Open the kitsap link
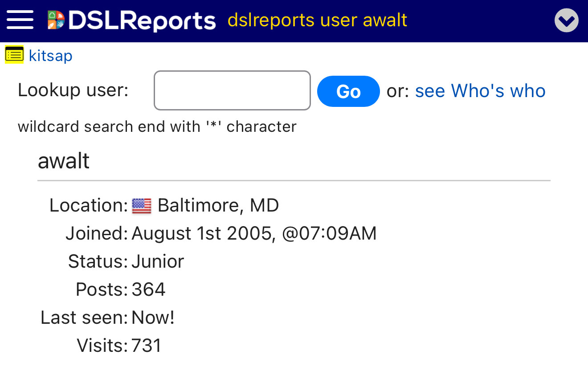Viewport: 588px width, 375px height. (x=50, y=56)
